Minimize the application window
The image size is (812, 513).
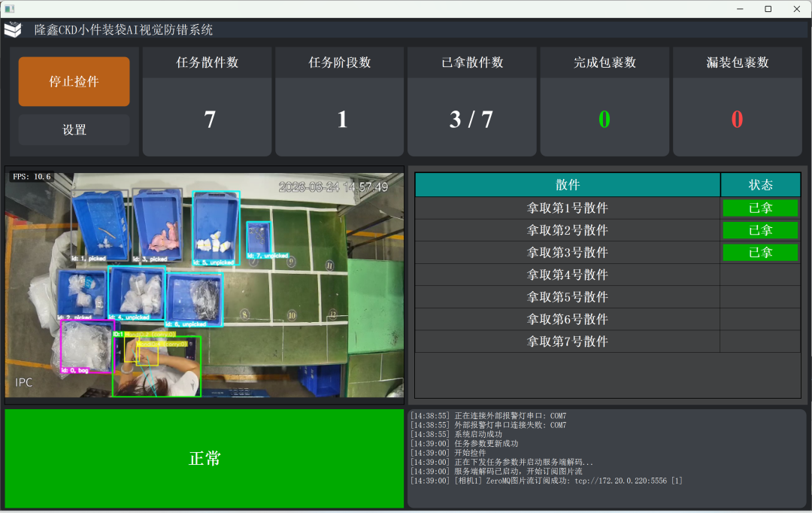(740, 9)
